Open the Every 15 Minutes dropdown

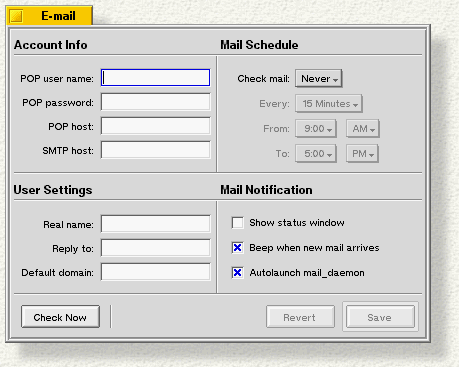point(329,104)
